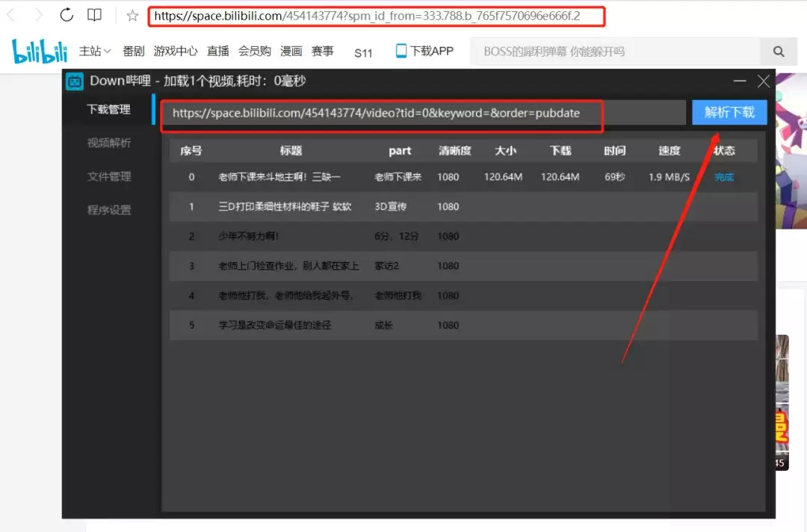Click the search magnifier icon

coord(779,52)
